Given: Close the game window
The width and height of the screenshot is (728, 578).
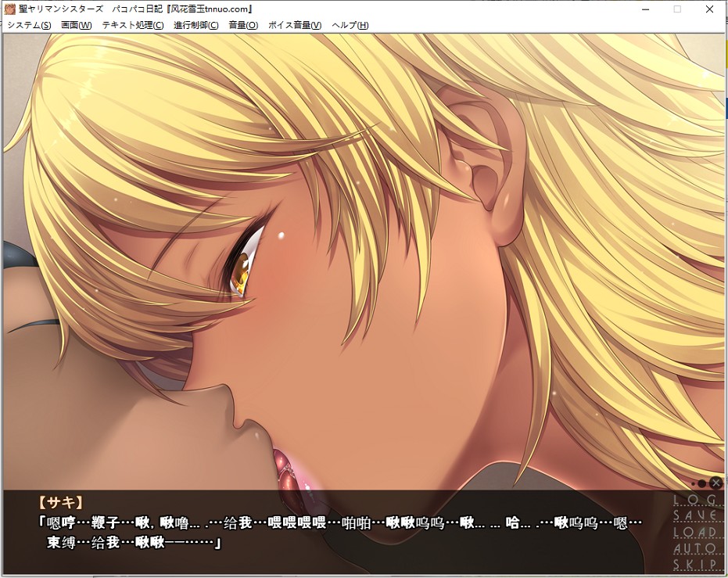Looking at the screenshot, I should click(709, 9).
